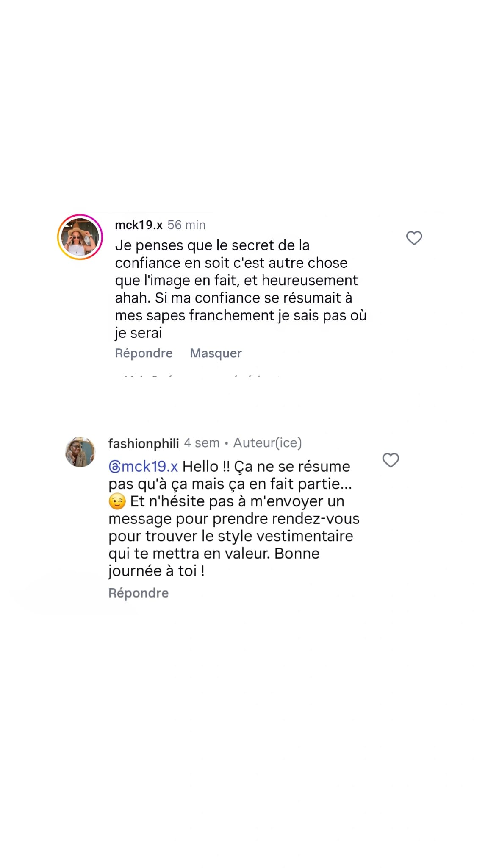Image resolution: width=488 pixels, height=868 pixels.
Task: Tap the winking emoji in fashionphili's reply
Action: click(117, 501)
